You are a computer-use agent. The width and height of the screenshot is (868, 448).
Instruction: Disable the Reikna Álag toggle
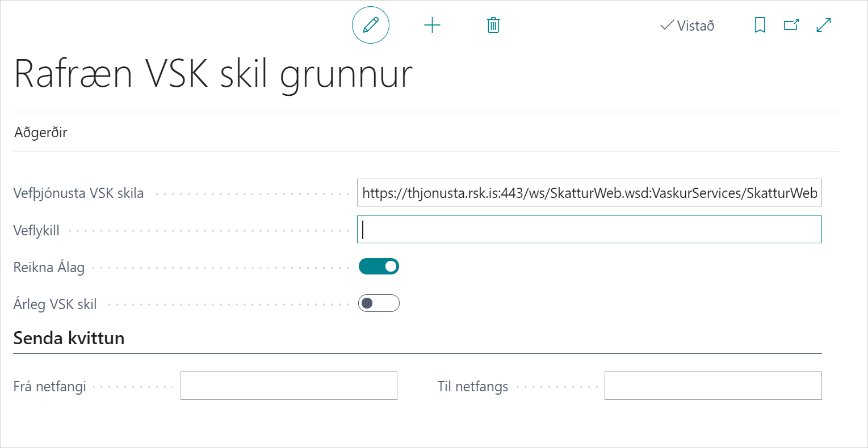pos(379,267)
